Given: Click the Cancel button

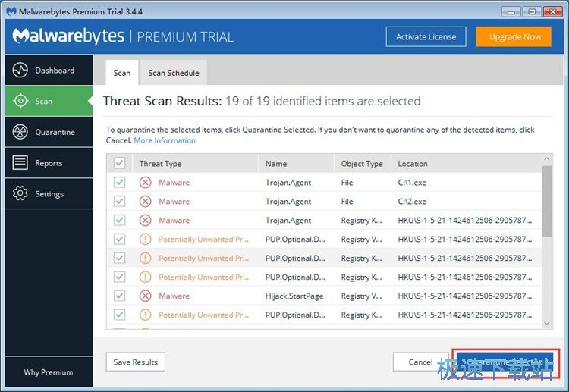Looking at the screenshot, I should (420, 362).
